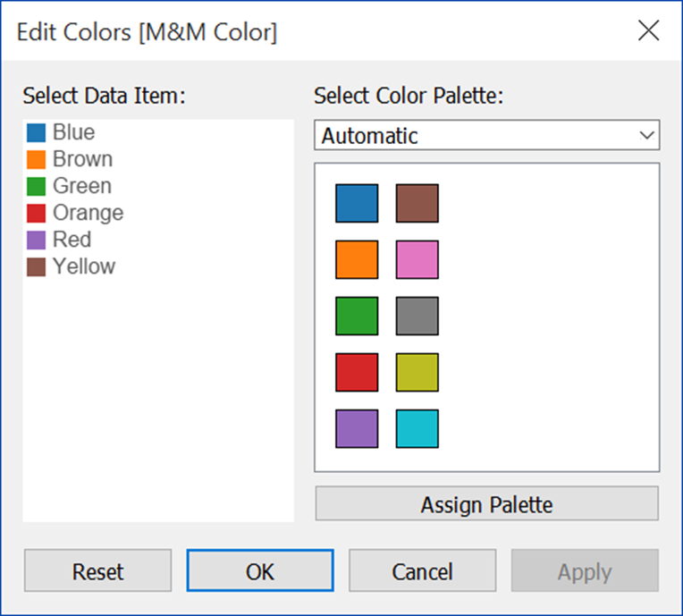Close the Edit Colors dialog window
Image resolution: width=683 pixels, height=616 pixels.
click(649, 30)
